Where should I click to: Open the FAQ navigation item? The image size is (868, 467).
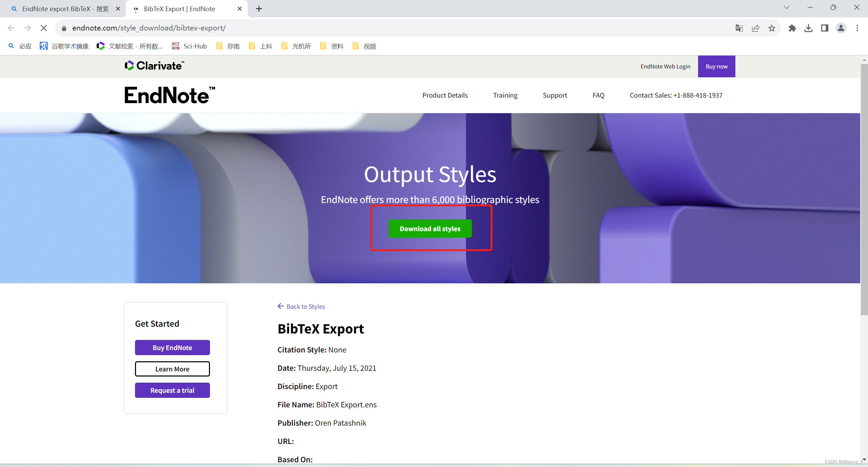598,95
